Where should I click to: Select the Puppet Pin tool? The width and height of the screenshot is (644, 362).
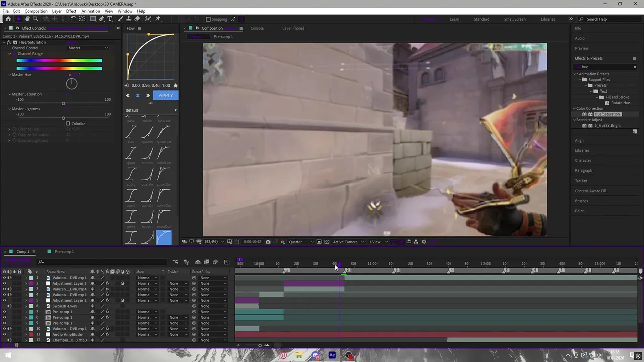click(158, 19)
